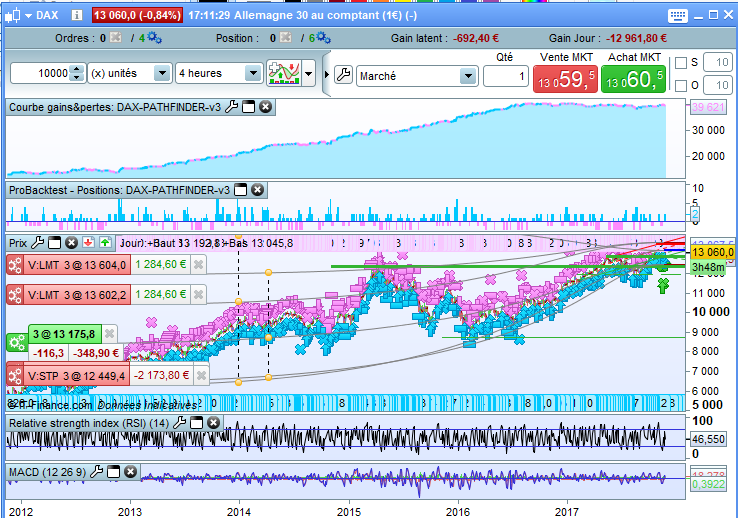The image size is (738, 518).
Task: Open the gear icon beside Position count 6
Action: (323, 38)
